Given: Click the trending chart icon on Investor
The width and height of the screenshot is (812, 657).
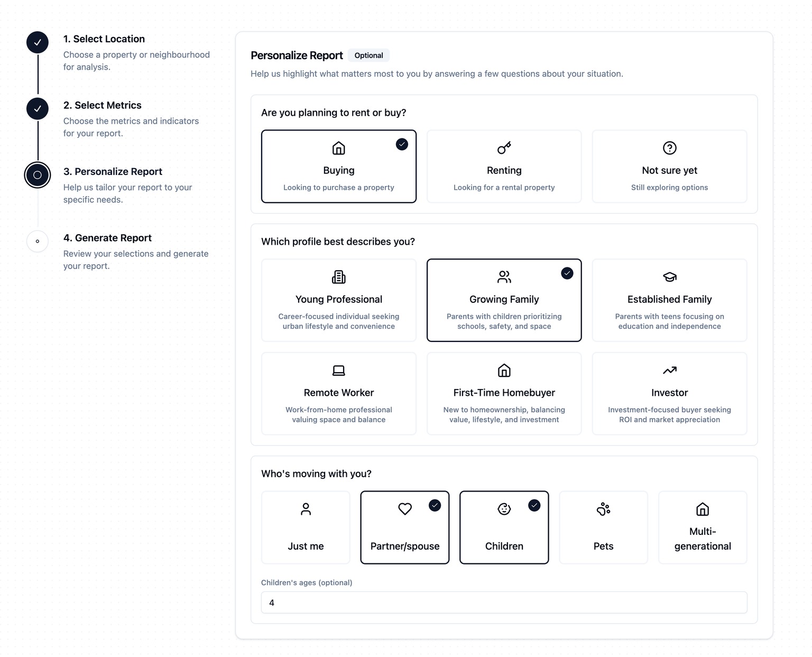Looking at the screenshot, I should click(669, 370).
